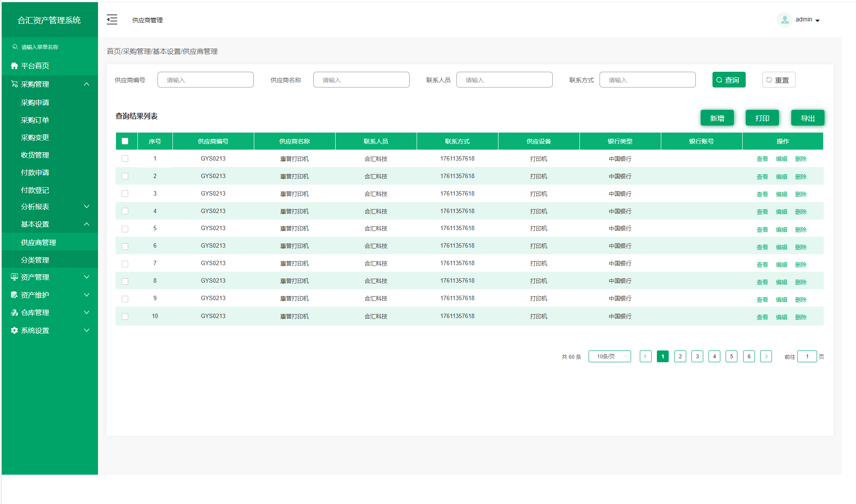
Task: Check the checkbox for row 3
Action: click(125, 194)
